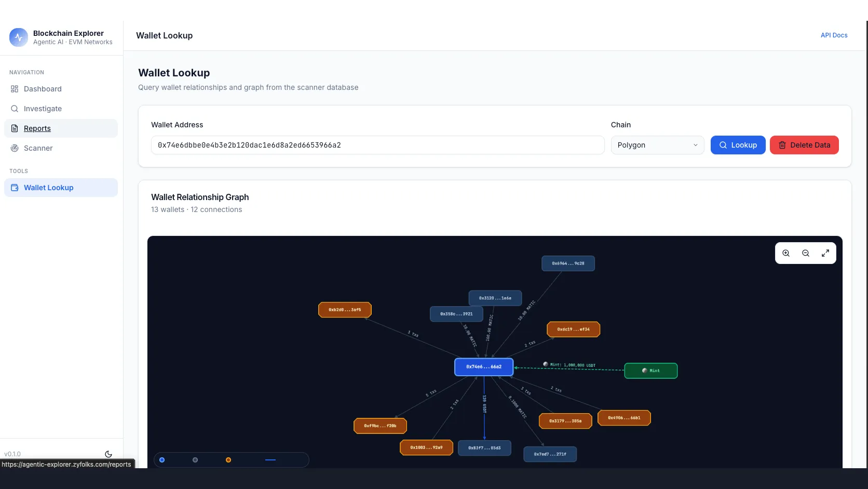Select wallet node 0x83f7...85d3
Viewport: 868px width, 489px height.
coord(484,448)
